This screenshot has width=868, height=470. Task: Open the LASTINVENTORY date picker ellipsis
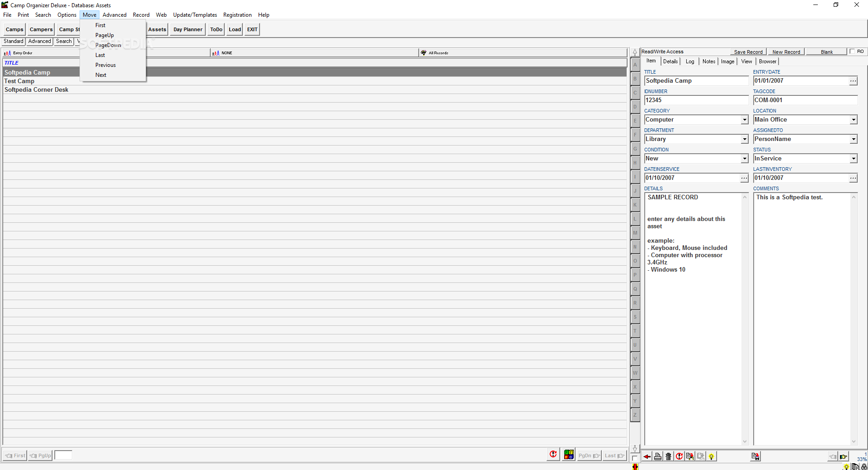pos(853,178)
